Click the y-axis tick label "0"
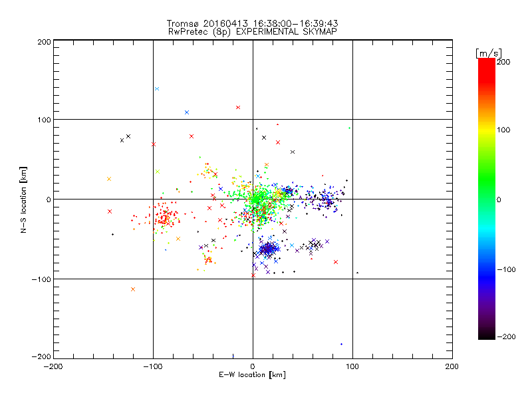Viewport: 532px width, 399px height. coord(49,199)
